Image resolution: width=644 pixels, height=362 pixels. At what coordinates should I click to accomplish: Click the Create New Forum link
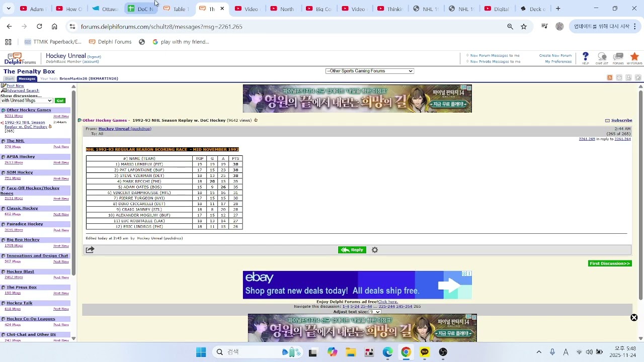click(555, 56)
